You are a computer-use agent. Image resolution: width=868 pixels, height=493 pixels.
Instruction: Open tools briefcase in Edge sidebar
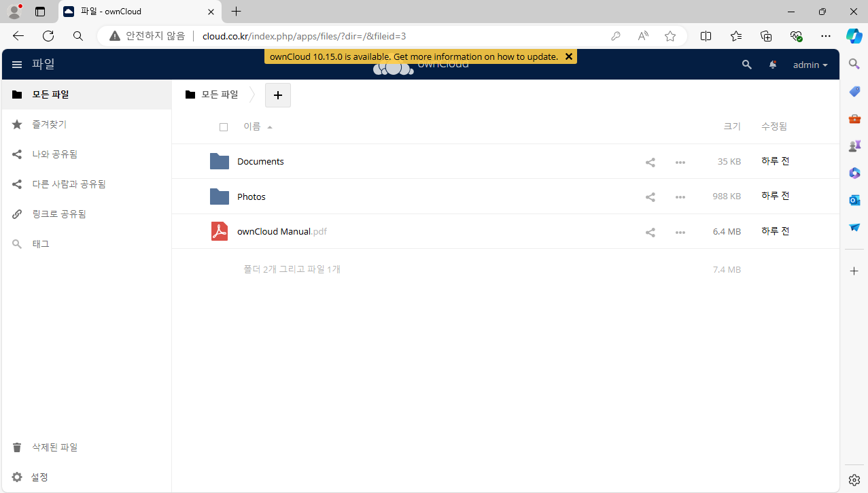tap(854, 119)
